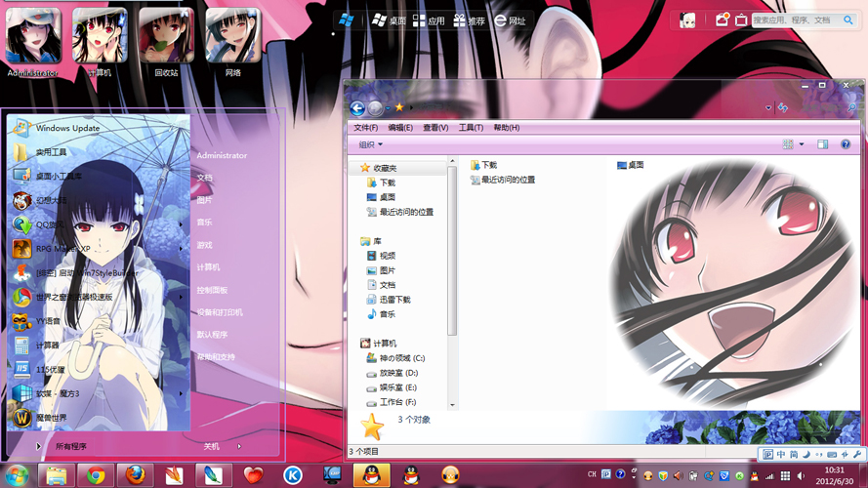Image resolution: width=868 pixels, height=488 pixels.
Task: Expand 软媒 - 魔方3 submenu arrow
Action: [181, 394]
